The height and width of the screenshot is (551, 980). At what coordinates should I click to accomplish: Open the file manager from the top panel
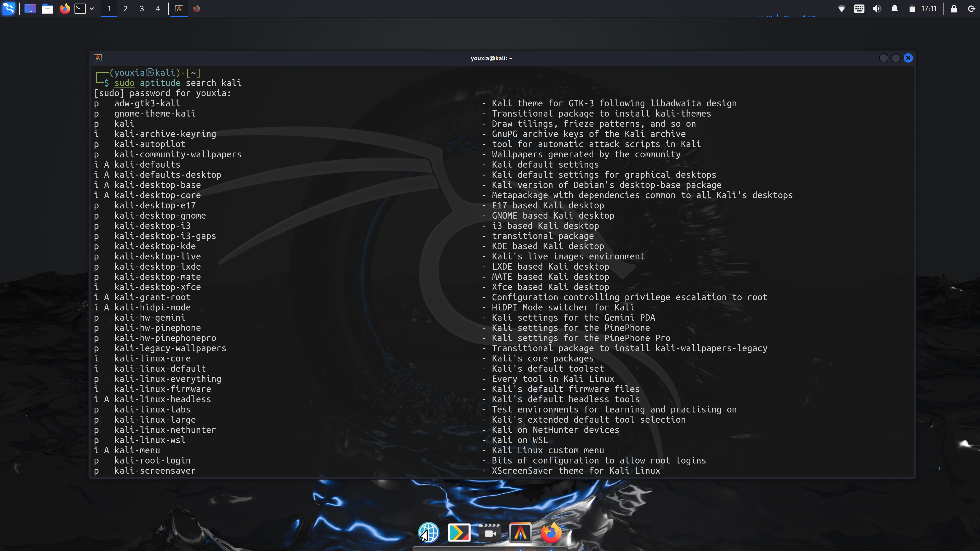pos(47,8)
